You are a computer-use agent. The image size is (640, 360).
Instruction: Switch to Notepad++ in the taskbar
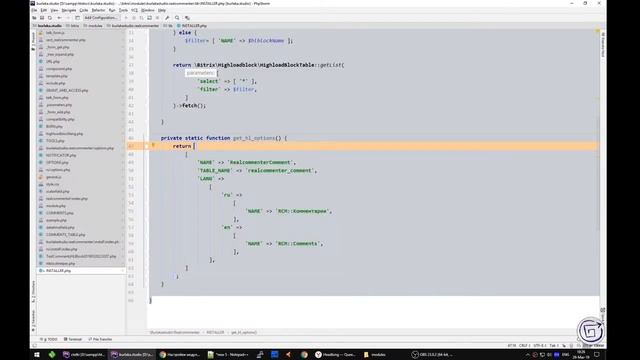(228, 355)
